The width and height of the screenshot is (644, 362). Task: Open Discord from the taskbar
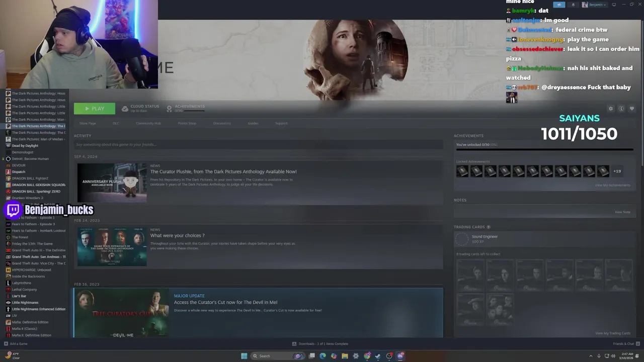coord(400,356)
